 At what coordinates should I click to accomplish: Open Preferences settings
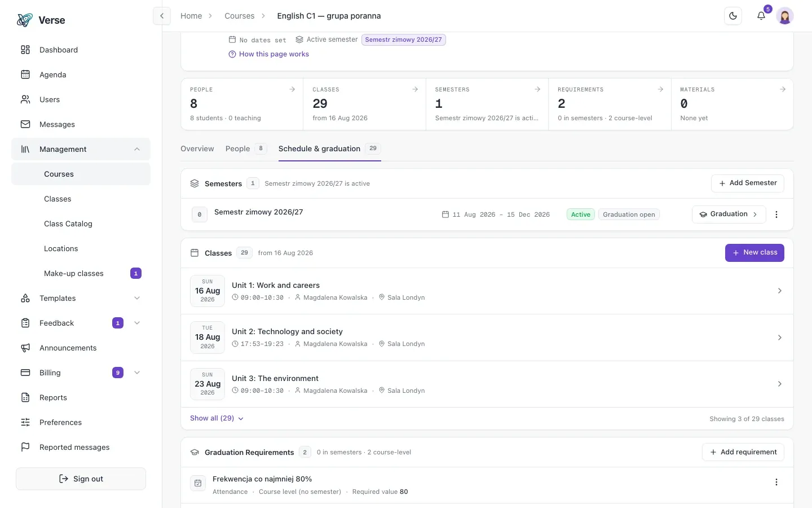point(81,422)
